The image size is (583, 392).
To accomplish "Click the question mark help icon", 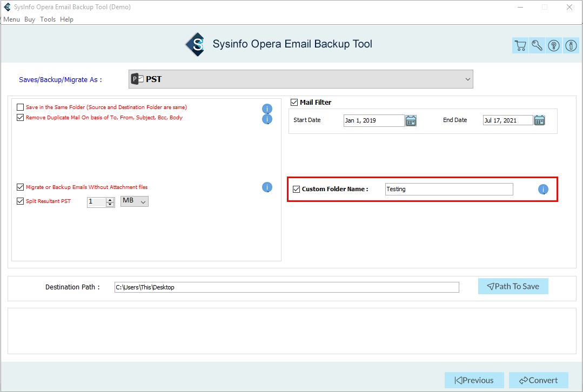I will [554, 46].
